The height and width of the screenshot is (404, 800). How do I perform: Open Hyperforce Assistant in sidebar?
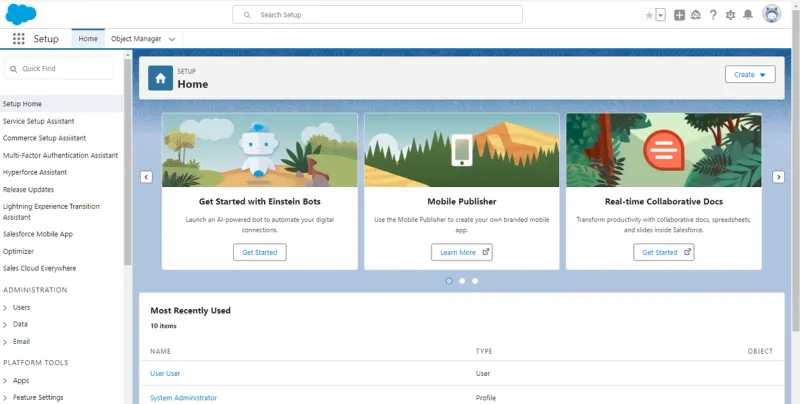(x=35, y=172)
